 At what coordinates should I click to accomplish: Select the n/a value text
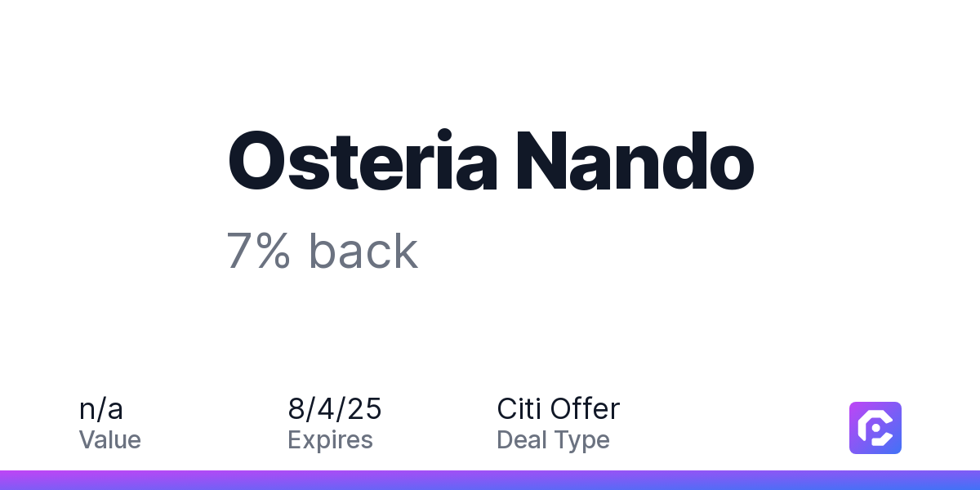(x=101, y=408)
